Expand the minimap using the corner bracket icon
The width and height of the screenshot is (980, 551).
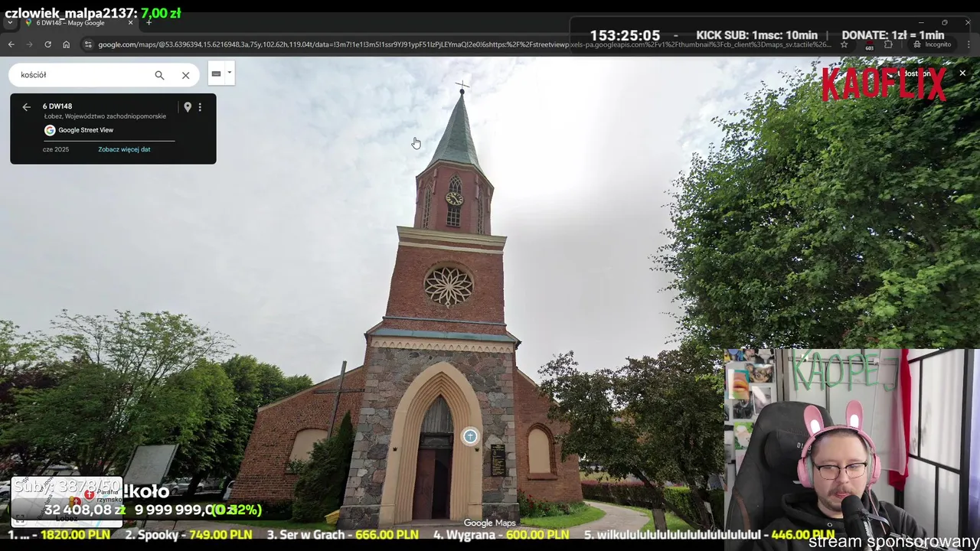point(18,520)
